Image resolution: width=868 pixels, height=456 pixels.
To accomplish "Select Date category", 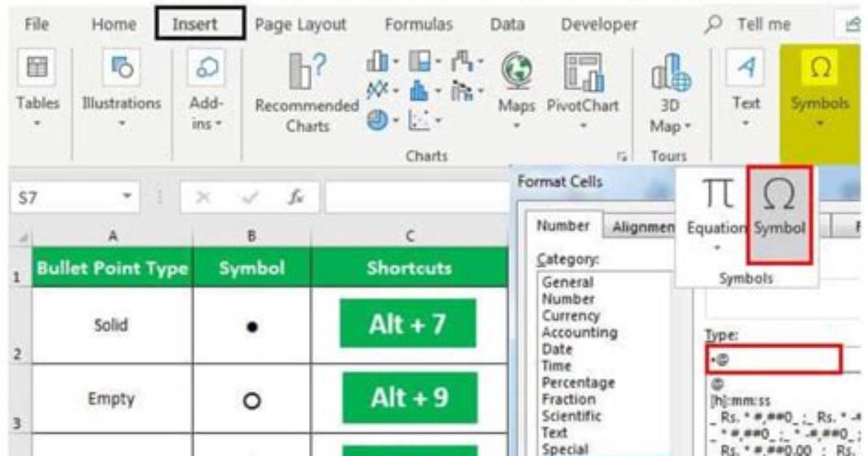I will pos(557,349).
